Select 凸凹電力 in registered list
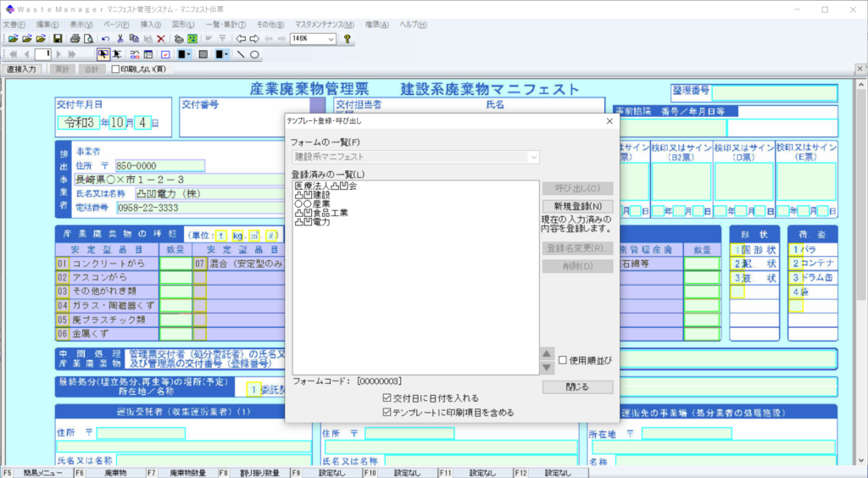 click(312, 222)
